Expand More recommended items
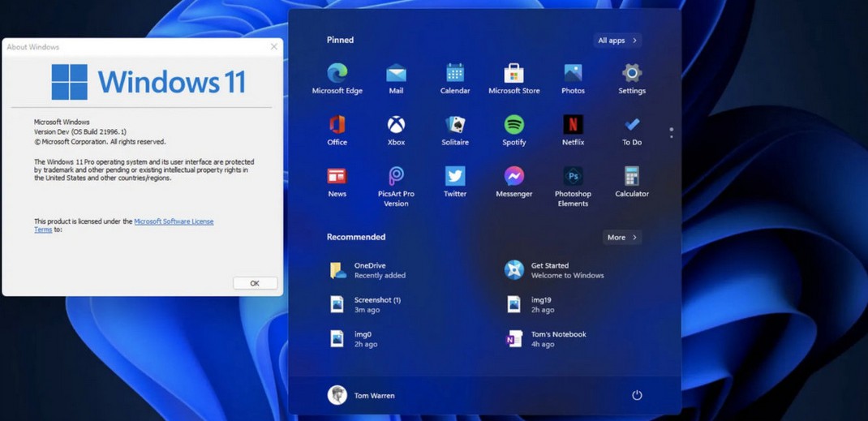868x421 pixels. point(622,238)
